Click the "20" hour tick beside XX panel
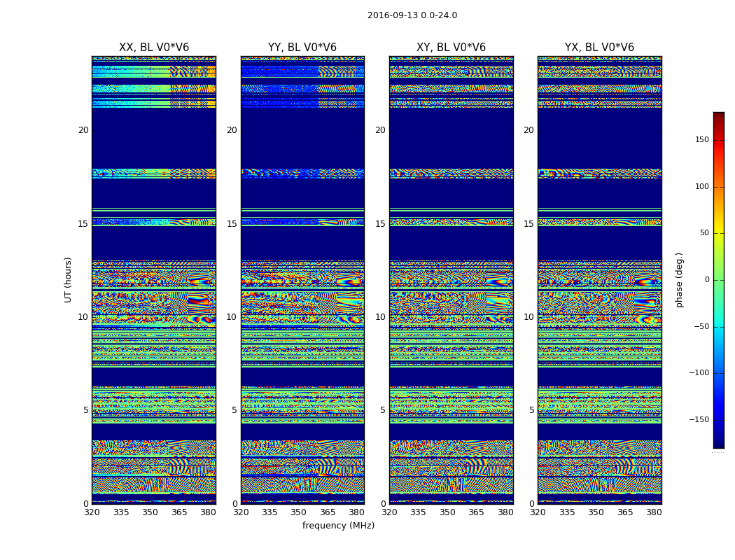 [x=83, y=130]
